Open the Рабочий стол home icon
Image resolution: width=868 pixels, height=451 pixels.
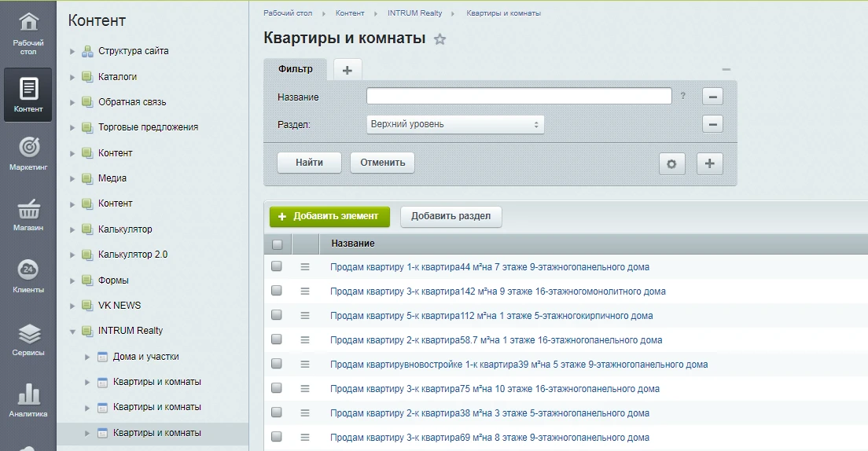tap(28, 22)
